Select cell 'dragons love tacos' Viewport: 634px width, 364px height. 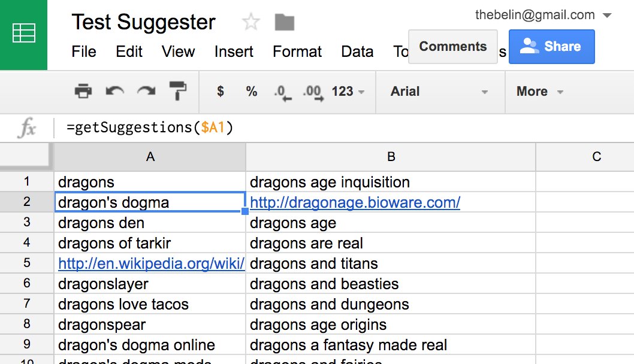tap(150, 304)
